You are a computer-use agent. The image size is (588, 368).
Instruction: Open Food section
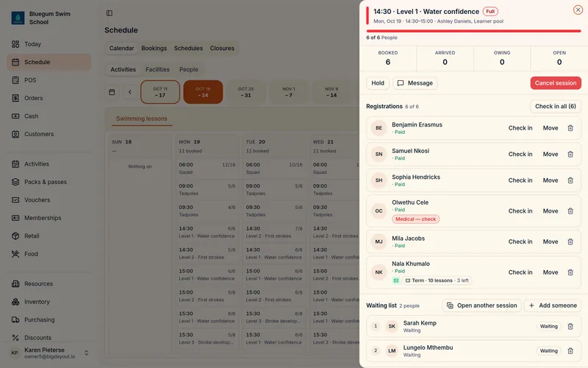click(49, 254)
